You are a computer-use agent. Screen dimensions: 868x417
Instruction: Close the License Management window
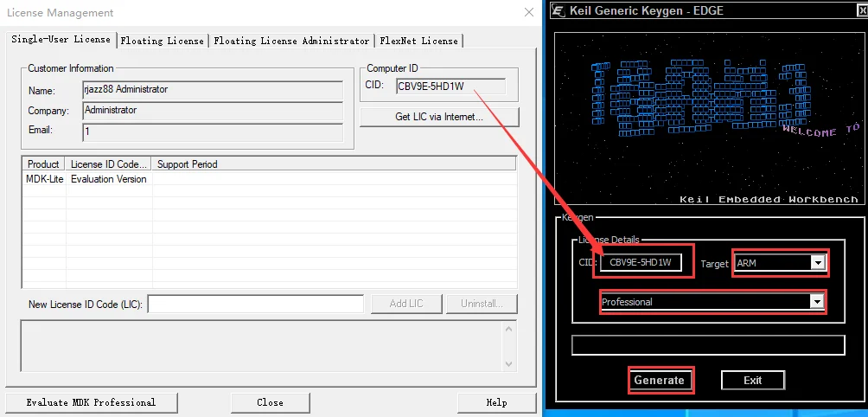(x=529, y=13)
